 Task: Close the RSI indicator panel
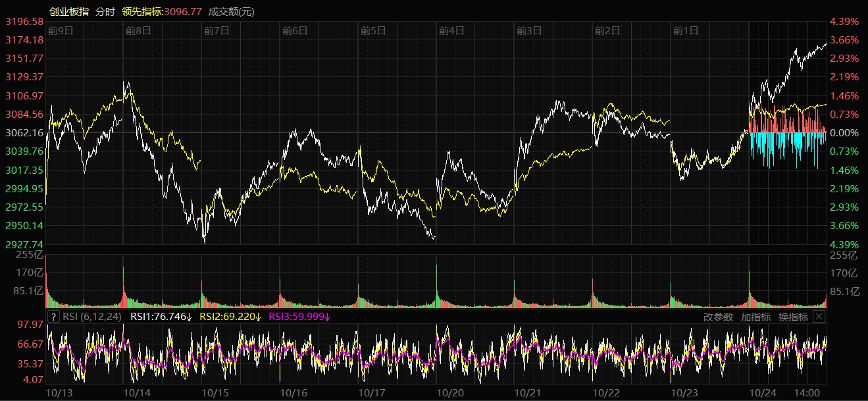[819, 317]
